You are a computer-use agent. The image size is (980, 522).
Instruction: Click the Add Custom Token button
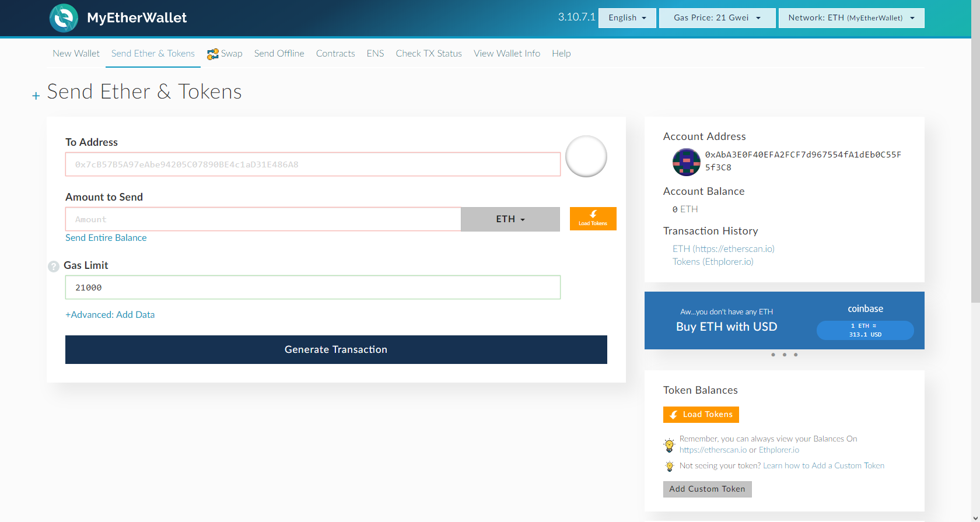[707, 489]
